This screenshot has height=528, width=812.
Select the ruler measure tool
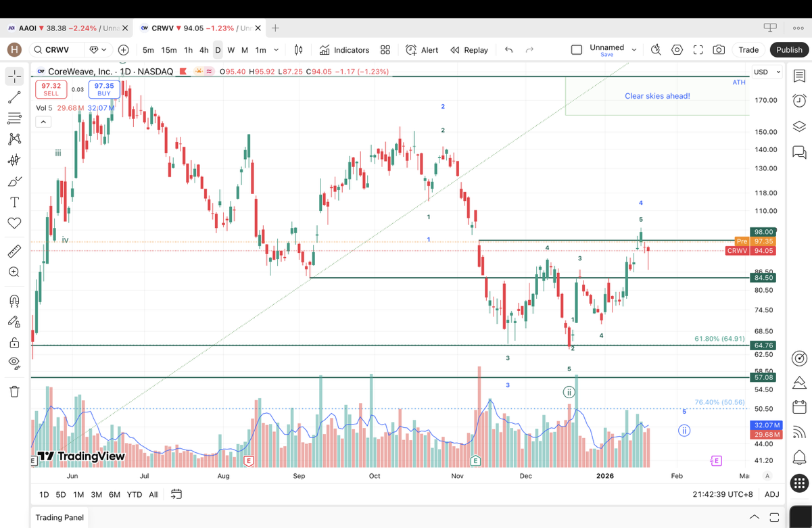click(x=14, y=251)
